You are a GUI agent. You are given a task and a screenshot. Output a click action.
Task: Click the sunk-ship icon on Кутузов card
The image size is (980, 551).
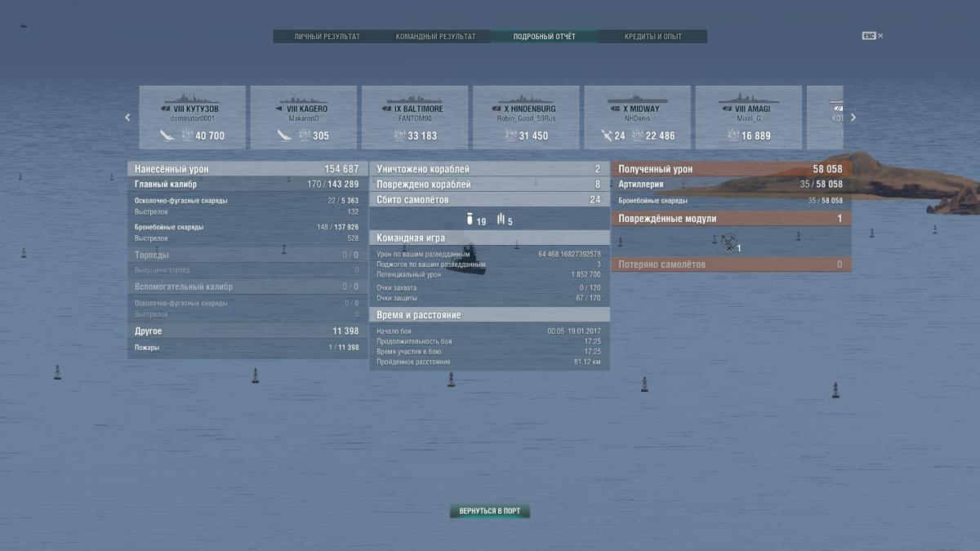pyautogui.click(x=167, y=136)
